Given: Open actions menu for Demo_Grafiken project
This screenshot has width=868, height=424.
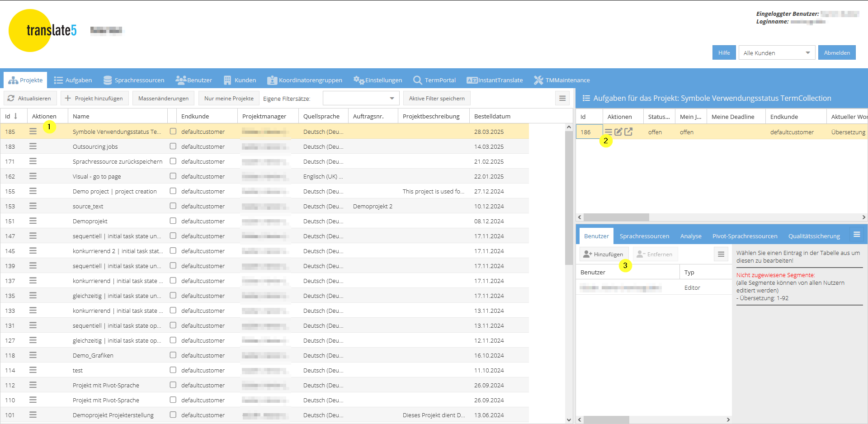Looking at the screenshot, I should (x=33, y=355).
